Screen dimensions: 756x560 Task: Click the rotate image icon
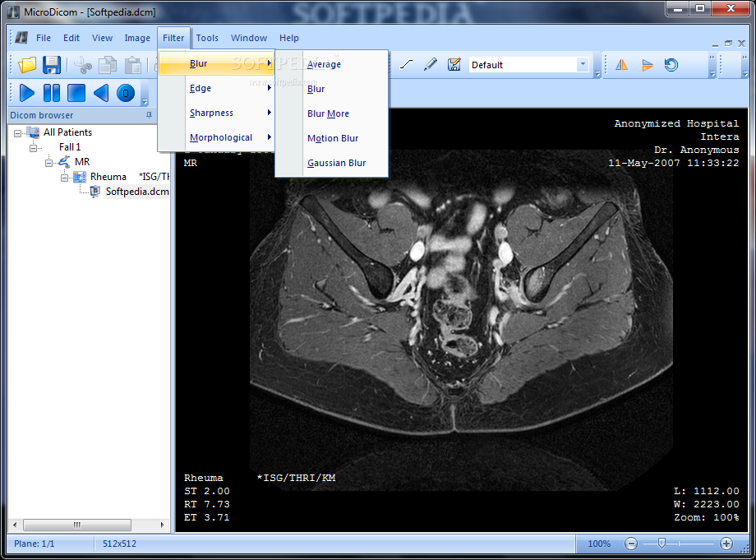pos(671,64)
